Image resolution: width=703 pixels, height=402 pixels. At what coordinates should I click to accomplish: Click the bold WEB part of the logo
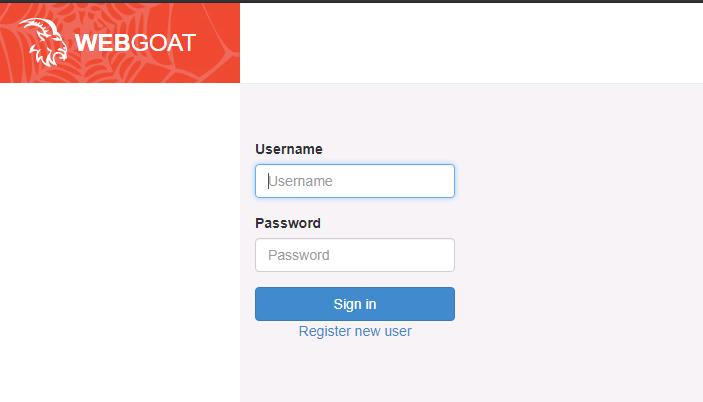(x=103, y=43)
